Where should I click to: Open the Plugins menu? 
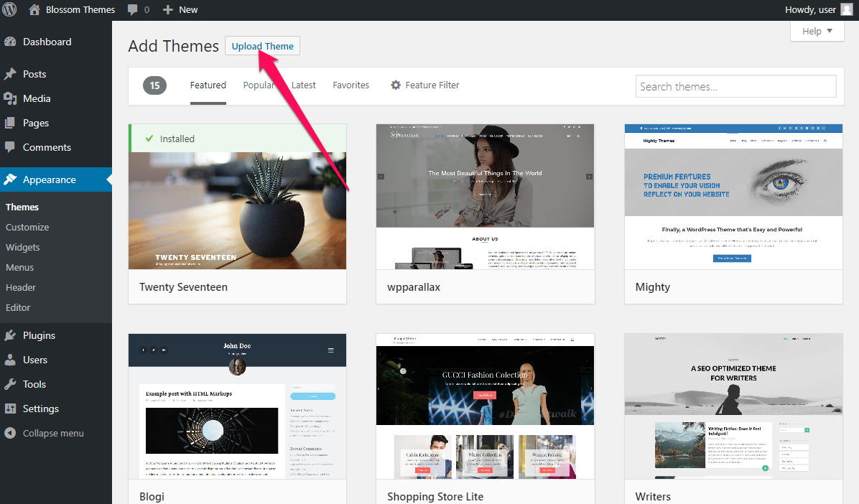pyautogui.click(x=39, y=335)
